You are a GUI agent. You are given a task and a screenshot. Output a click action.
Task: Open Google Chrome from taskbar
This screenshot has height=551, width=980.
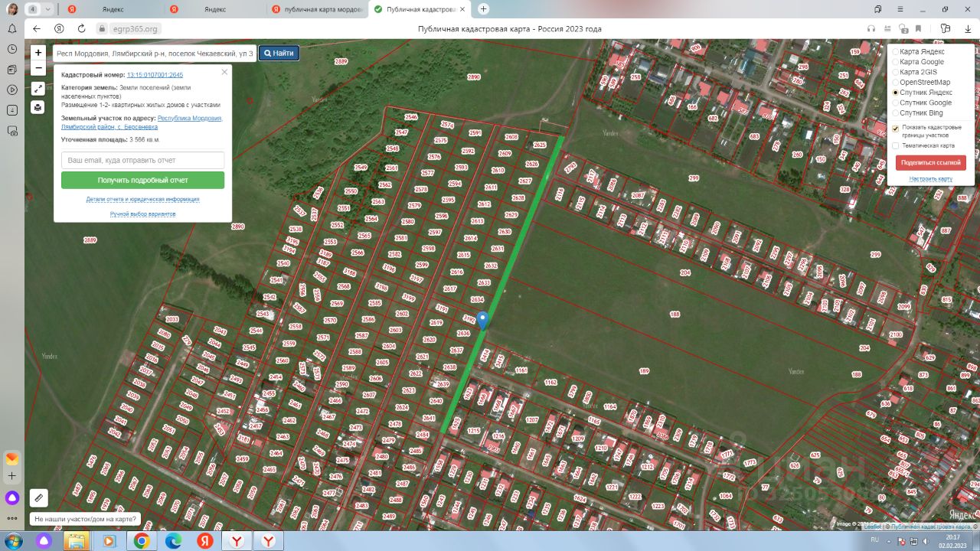coord(141,541)
